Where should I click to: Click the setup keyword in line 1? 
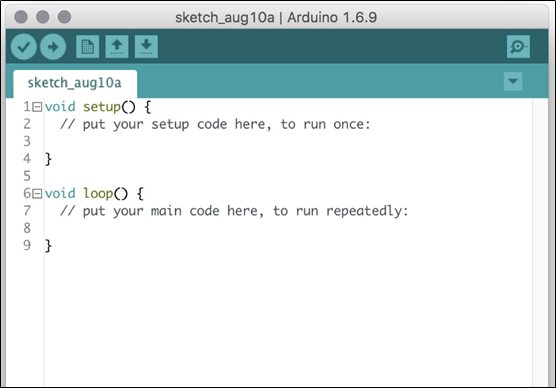(x=102, y=107)
